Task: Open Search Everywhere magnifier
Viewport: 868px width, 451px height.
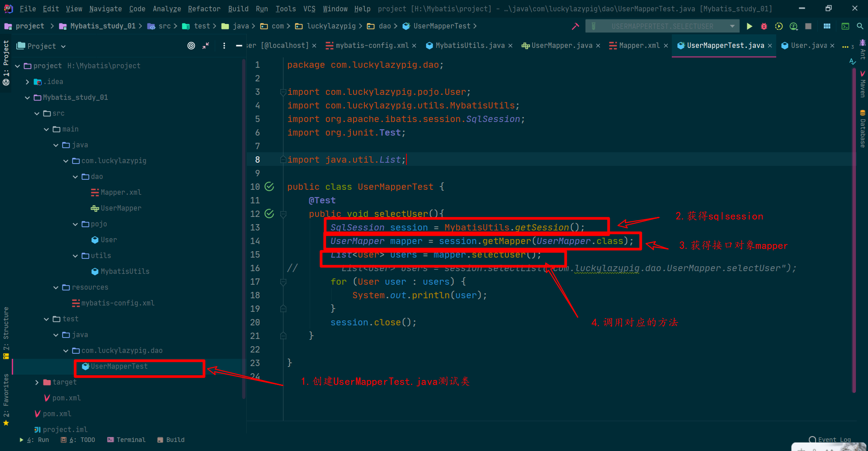Action: pos(860,26)
